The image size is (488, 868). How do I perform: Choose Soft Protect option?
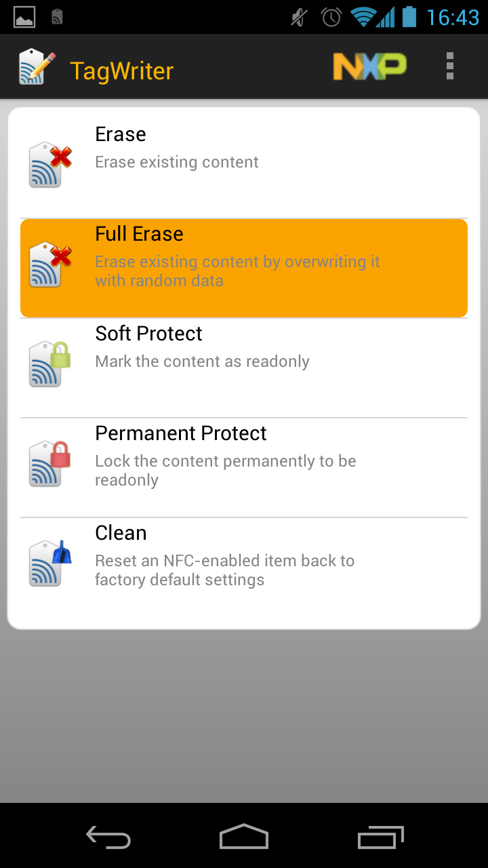point(244,368)
